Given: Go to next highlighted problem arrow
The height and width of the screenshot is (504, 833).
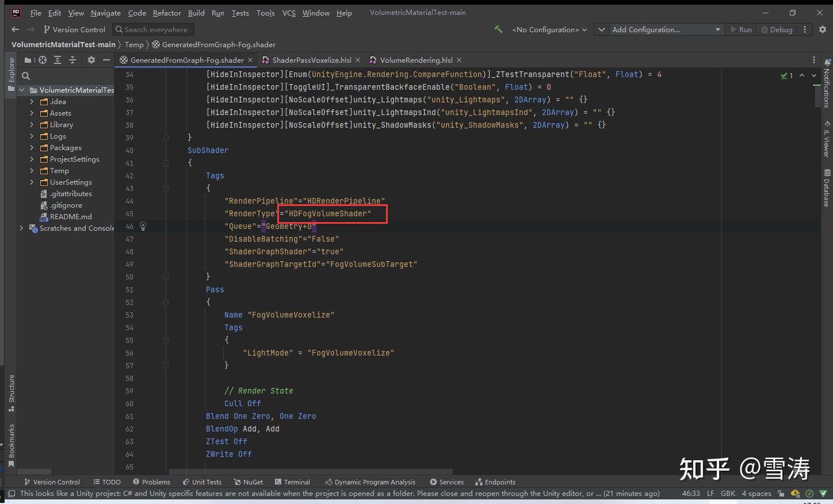Looking at the screenshot, I should [x=814, y=75].
